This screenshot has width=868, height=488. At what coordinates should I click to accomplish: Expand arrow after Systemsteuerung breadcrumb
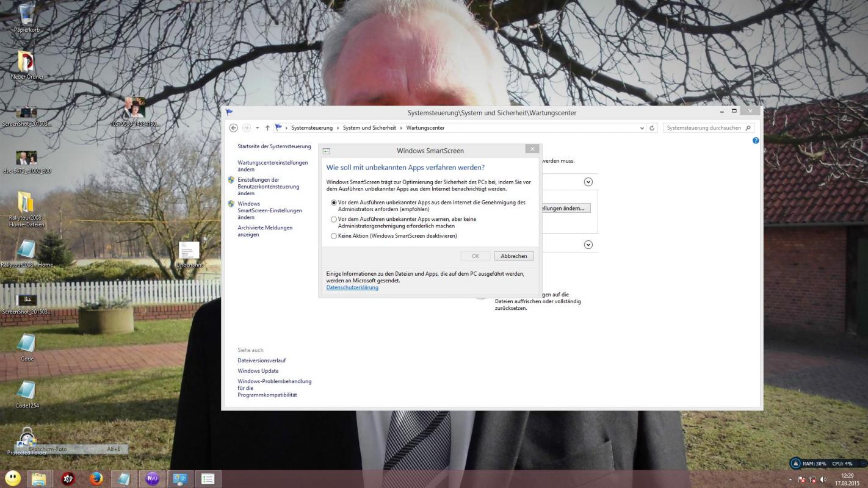pos(338,128)
